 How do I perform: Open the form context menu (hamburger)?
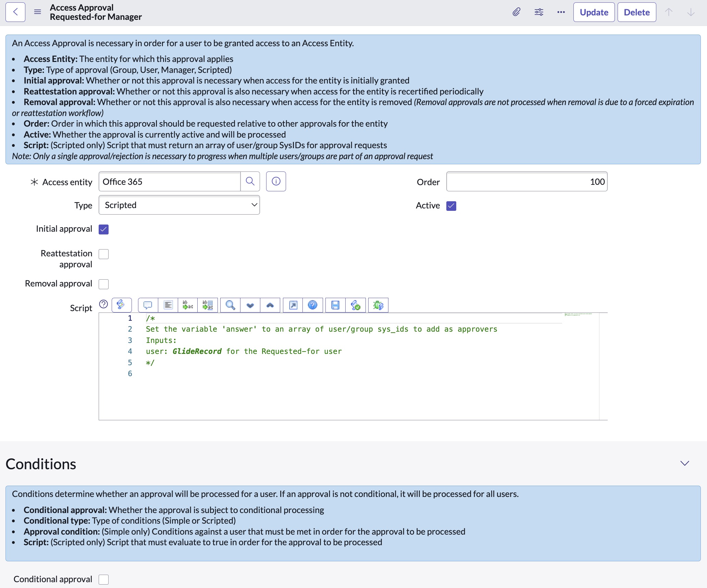(38, 12)
